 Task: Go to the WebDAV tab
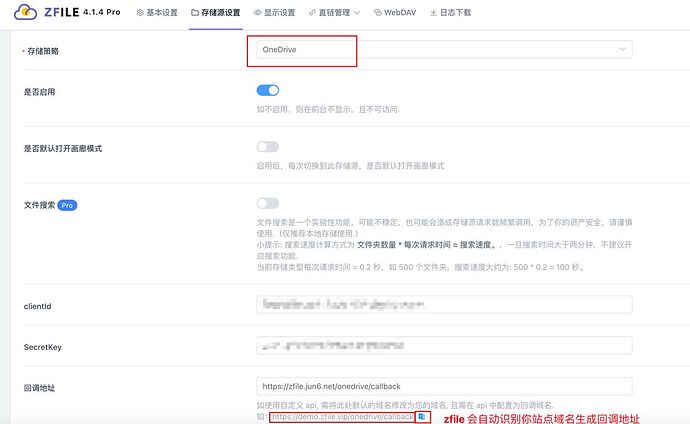click(395, 13)
